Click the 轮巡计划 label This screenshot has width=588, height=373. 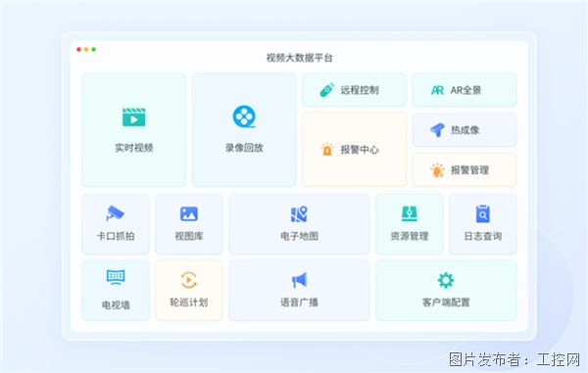(x=189, y=303)
